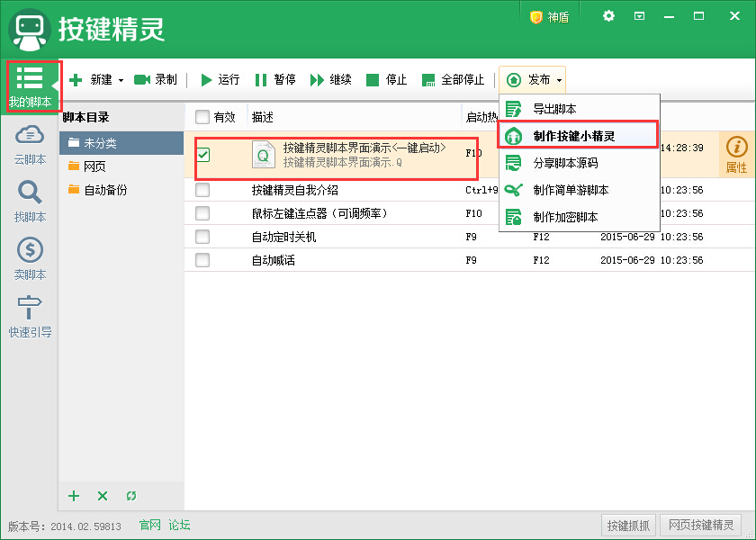Click the 版本号: 2014.02.59813 version text

pyautogui.click(x=65, y=526)
